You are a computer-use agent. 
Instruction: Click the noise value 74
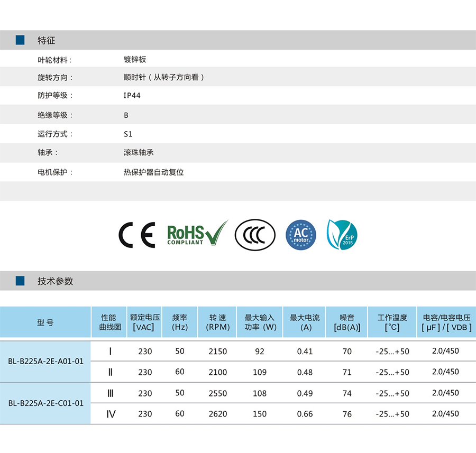(347, 393)
